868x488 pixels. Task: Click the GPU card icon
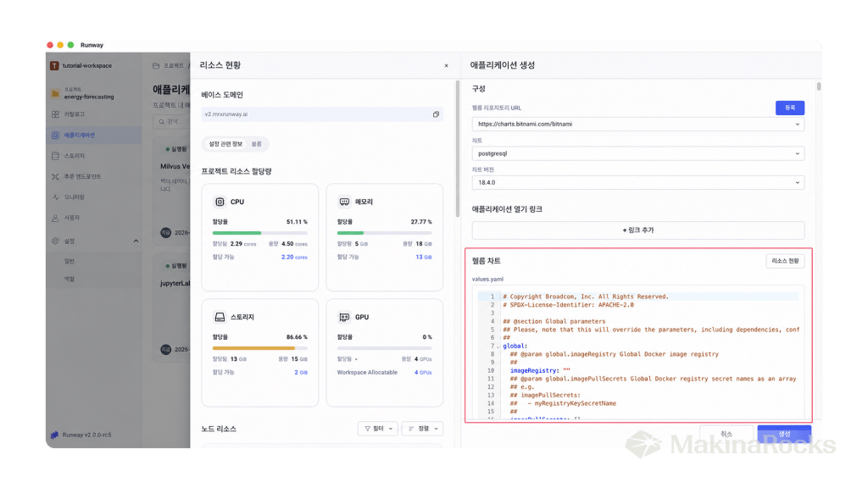click(344, 317)
